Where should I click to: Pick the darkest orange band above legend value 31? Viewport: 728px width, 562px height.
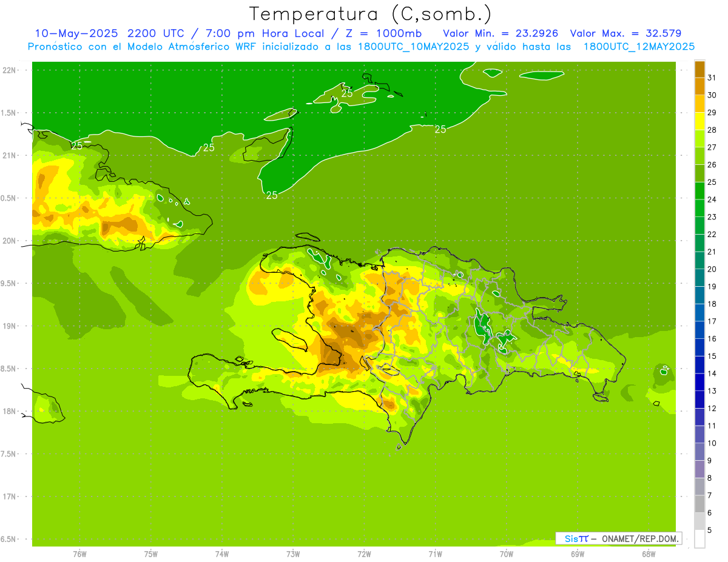pos(699,69)
